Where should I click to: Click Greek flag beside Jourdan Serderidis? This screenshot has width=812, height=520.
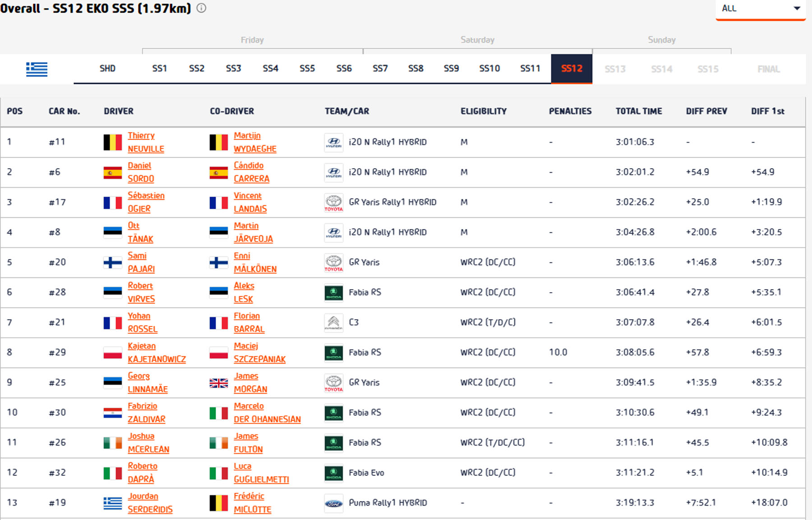113,503
